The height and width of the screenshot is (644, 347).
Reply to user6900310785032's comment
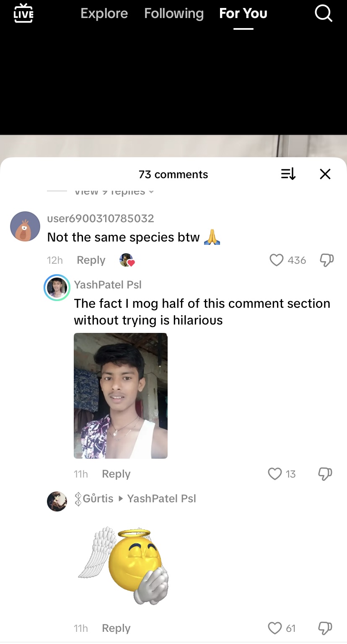[91, 260]
